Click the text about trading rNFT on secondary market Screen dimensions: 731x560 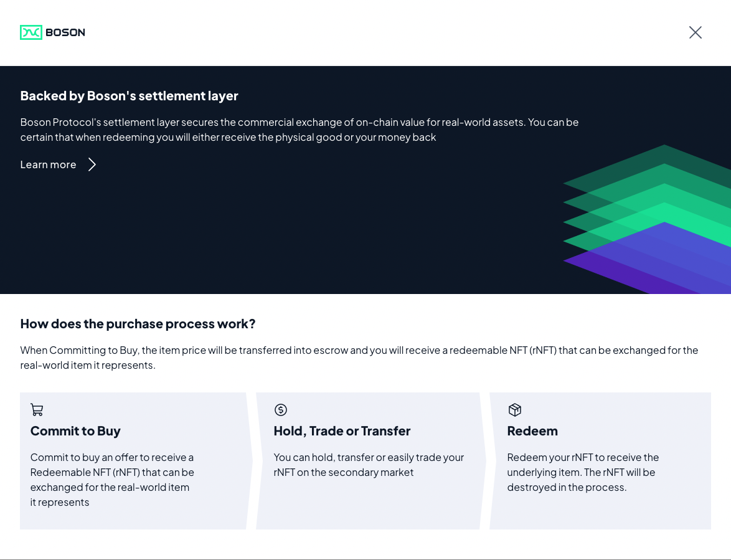369,465
